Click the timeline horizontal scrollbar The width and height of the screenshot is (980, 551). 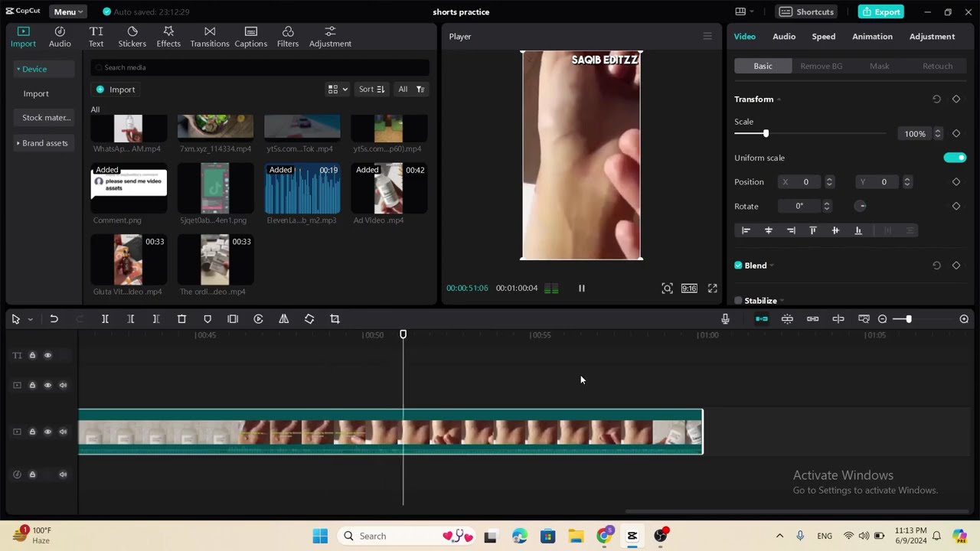point(796,512)
